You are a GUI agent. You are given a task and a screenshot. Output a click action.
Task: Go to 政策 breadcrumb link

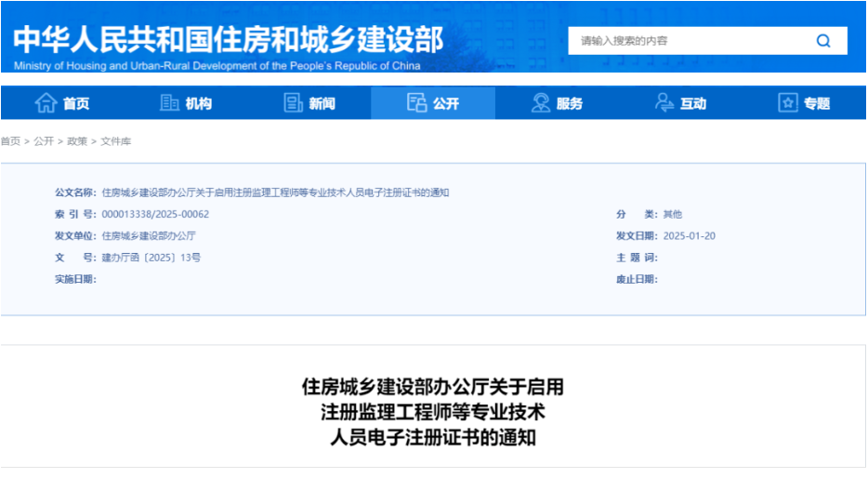point(77,141)
